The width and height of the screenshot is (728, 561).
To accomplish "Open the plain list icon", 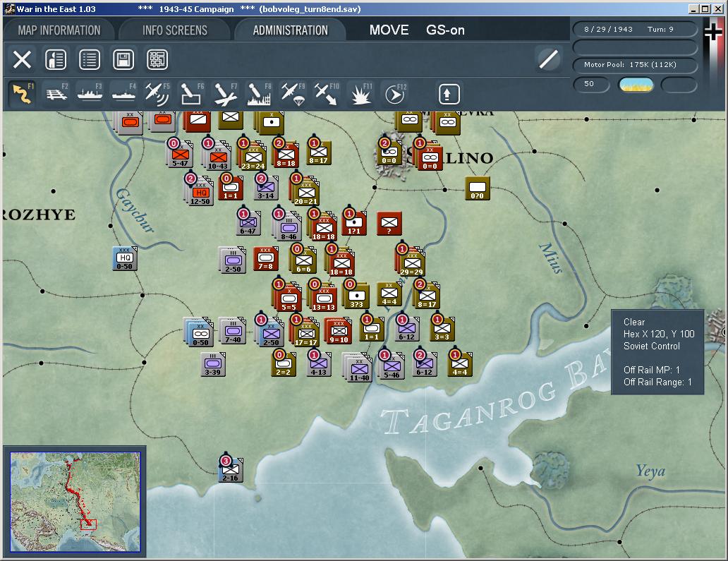I will point(90,59).
